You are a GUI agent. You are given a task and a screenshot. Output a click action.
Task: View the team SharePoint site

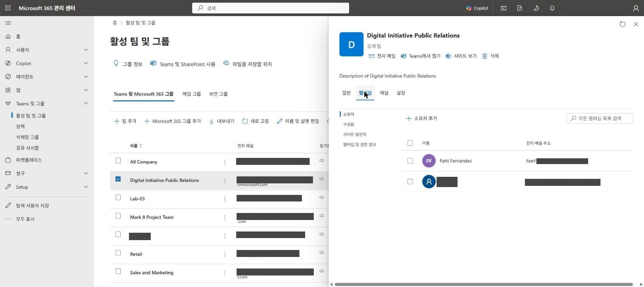point(461,56)
